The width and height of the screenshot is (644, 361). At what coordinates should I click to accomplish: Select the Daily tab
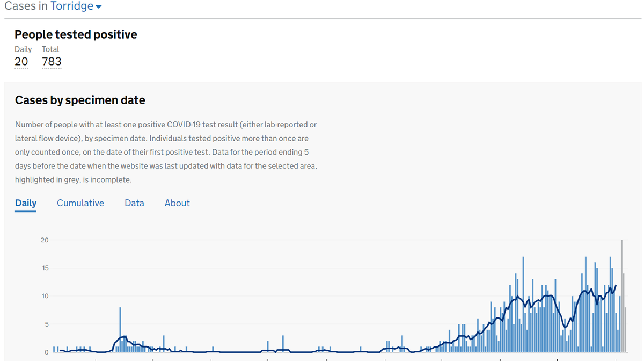(x=26, y=203)
